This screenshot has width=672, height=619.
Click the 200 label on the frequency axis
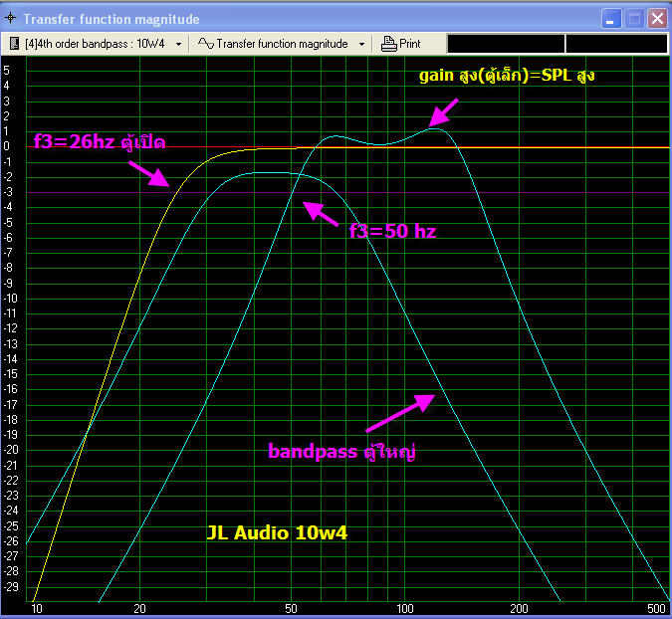(x=519, y=609)
